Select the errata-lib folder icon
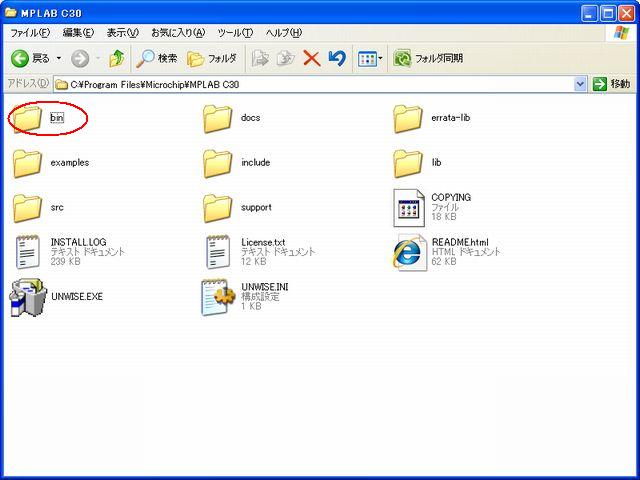Screen dimensions: 640x480 pos(408,118)
